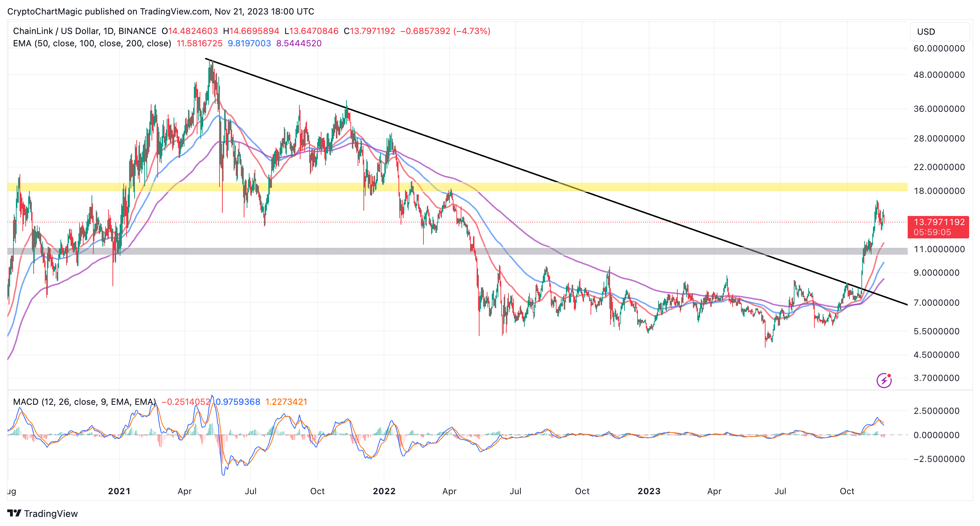
Task: Click the close price C13.7971192
Action: (370, 31)
